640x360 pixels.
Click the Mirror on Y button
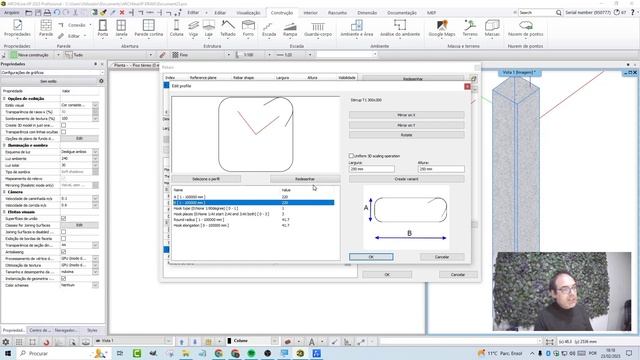[406, 125]
